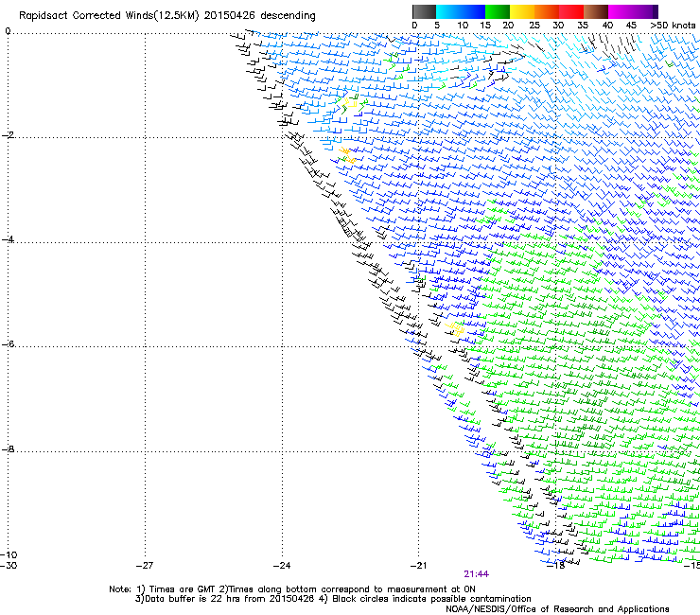
Task: Click the 'Note: 1) Times are GMT' line
Action: 292,589
